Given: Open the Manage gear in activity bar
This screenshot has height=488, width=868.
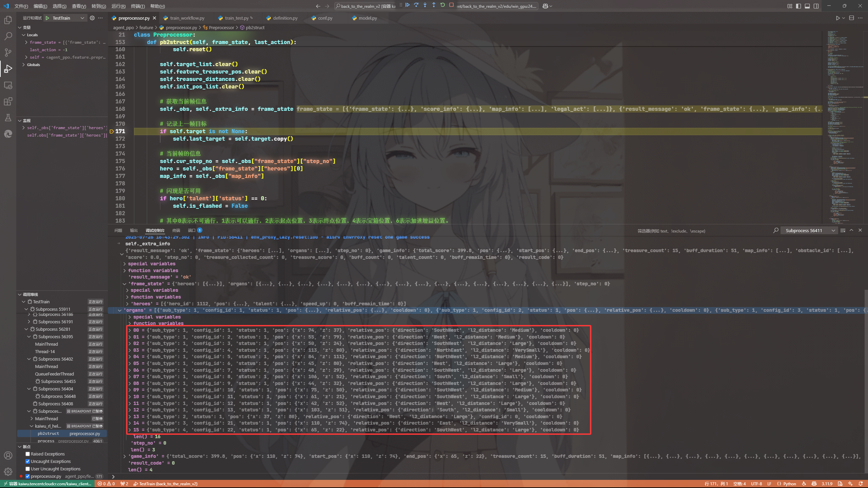Looking at the screenshot, I should [8, 471].
